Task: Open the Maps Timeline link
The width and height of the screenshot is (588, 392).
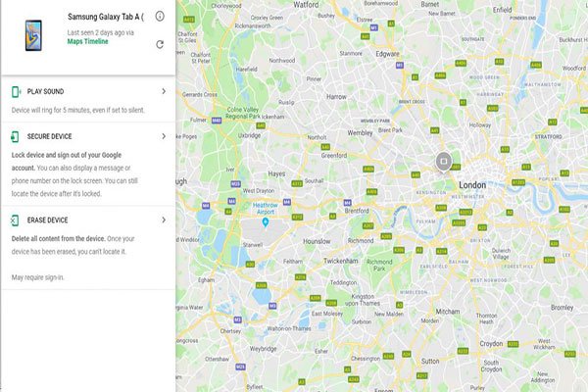Action: [x=88, y=41]
